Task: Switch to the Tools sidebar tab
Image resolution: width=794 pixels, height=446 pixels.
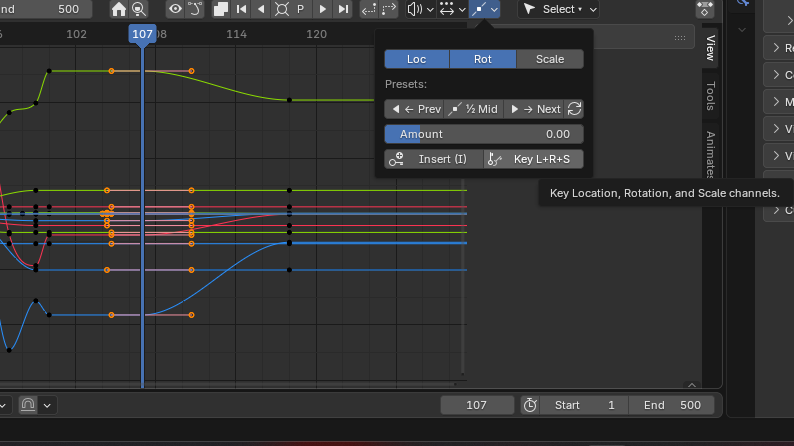Action: (x=711, y=98)
